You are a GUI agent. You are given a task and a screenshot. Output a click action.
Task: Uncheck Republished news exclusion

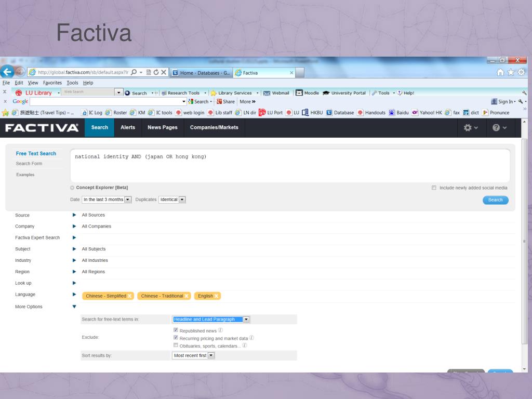[176, 330]
